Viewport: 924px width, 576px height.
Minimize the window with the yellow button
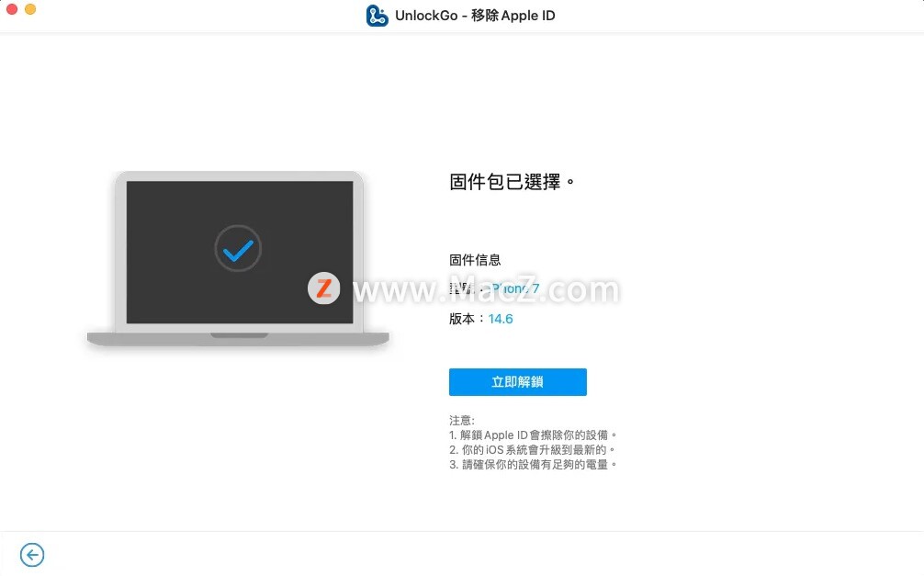30,9
